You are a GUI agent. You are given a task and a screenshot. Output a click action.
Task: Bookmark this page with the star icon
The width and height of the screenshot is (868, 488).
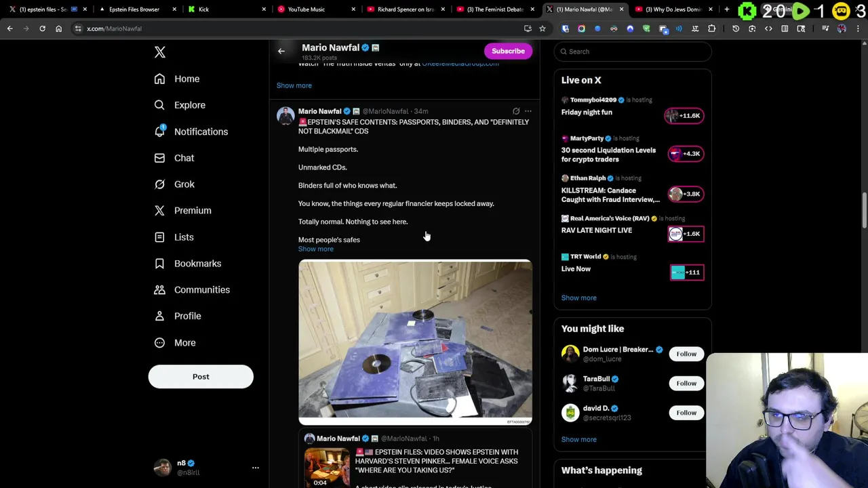pyautogui.click(x=542, y=28)
